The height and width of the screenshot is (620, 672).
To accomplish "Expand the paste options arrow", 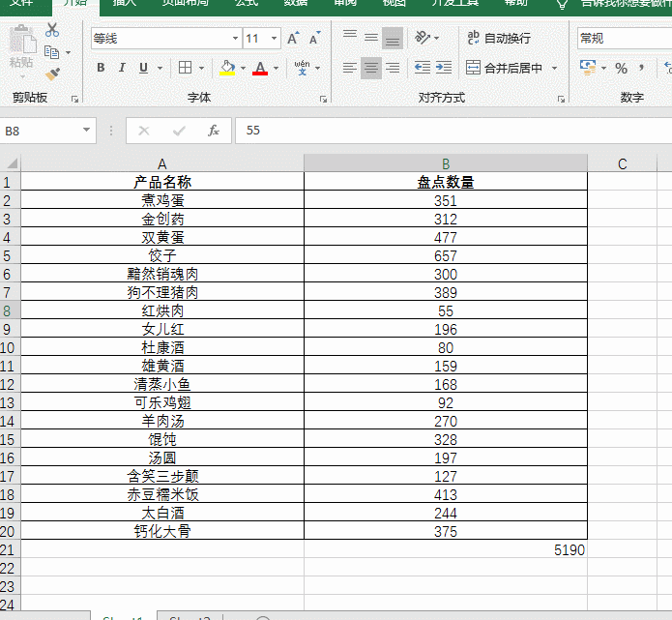I will [x=22, y=77].
